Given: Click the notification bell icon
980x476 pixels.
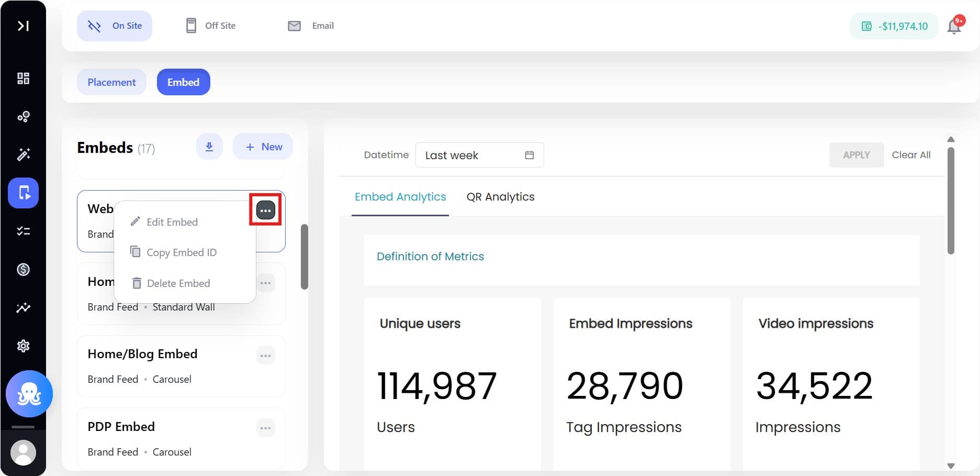Looking at the screenshot, I should click(954, 26).
